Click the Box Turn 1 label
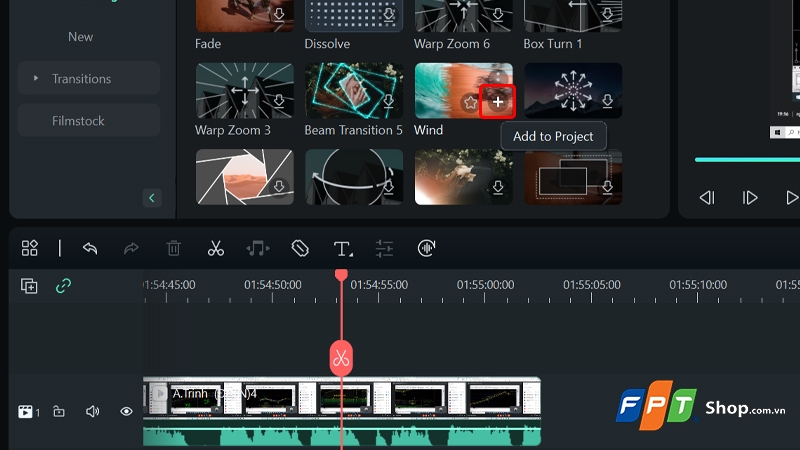Image resolution: width=800 pixels, height=450 pixels. (x=553, y=44)
